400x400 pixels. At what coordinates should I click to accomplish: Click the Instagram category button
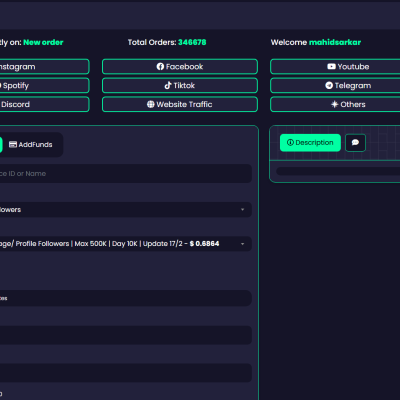click(x=45, y=67)
